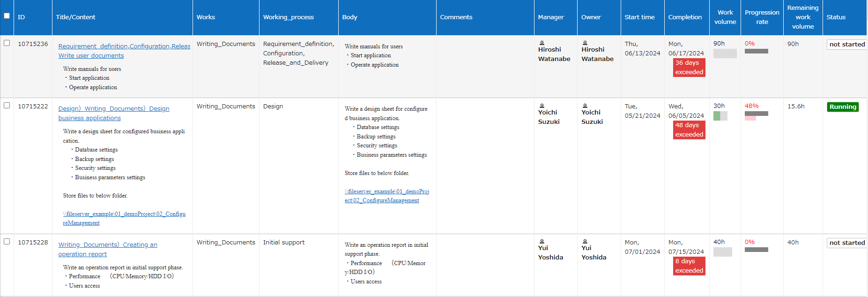Click the Status column header
The image size is (868, 297).
[845, 17]
